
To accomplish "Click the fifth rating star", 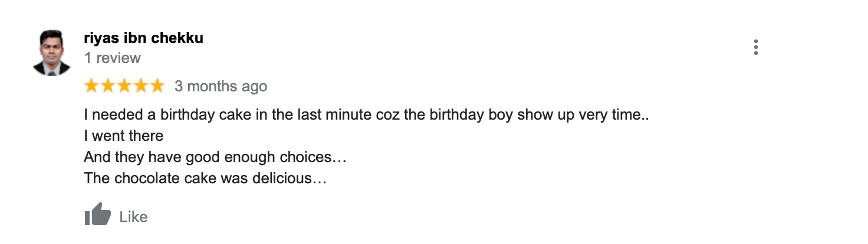I will point(157,87).
